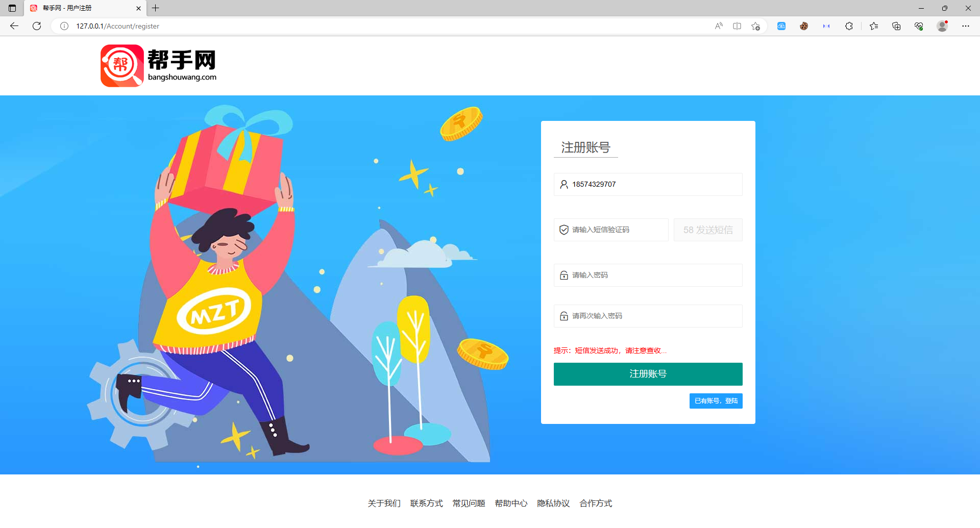Open the settings and more menu
980x528 pixels.
coord(966,26)
